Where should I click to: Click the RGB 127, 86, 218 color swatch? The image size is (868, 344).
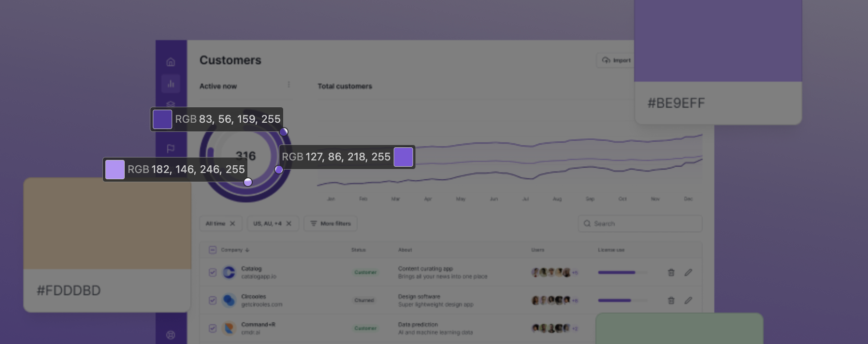click(403, 157)
